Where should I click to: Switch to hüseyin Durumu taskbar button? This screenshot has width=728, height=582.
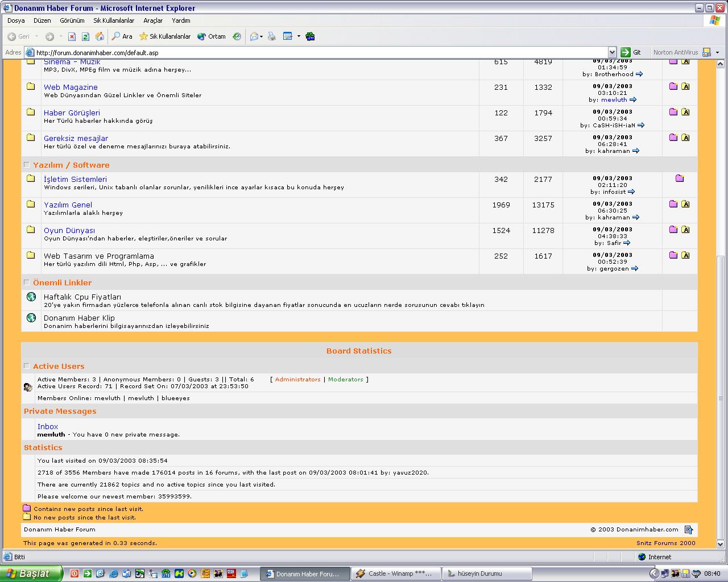tap(487, 573)
